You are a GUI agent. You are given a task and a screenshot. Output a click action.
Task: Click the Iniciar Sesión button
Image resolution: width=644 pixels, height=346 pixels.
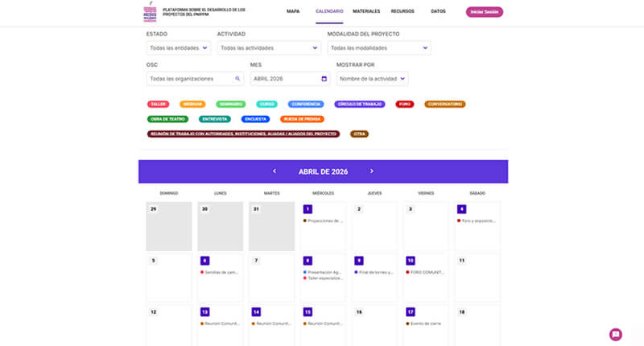(484, 12)
